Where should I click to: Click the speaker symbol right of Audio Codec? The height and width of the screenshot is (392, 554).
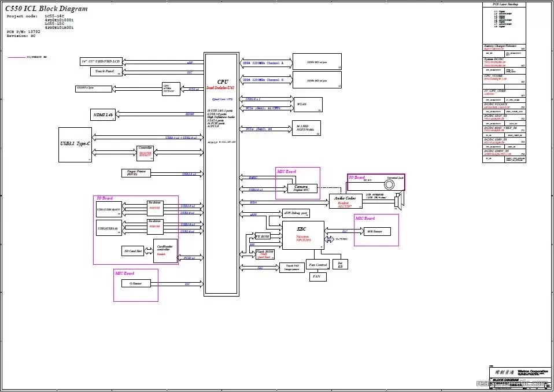(398, 201)
